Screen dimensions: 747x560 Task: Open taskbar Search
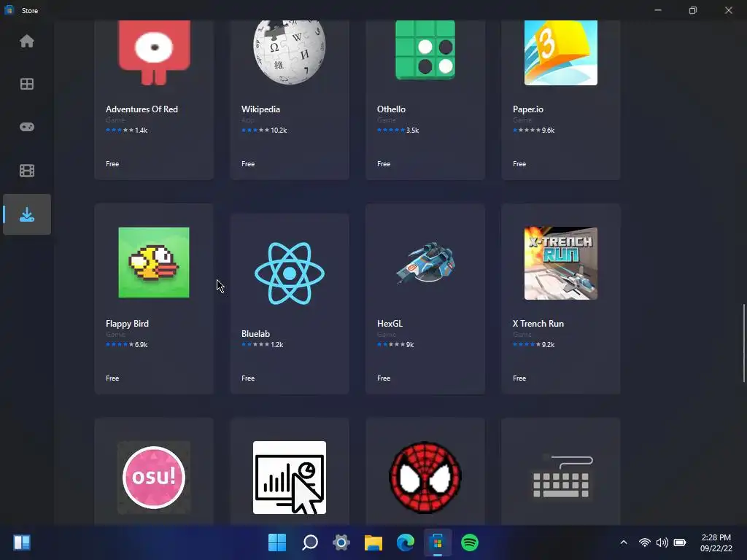point(309,542)
